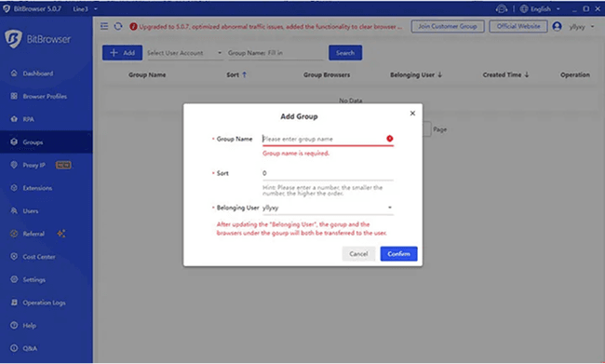Click the red error icon in Group Name
This screenshot has width=605, height=364.
point(390,139)
